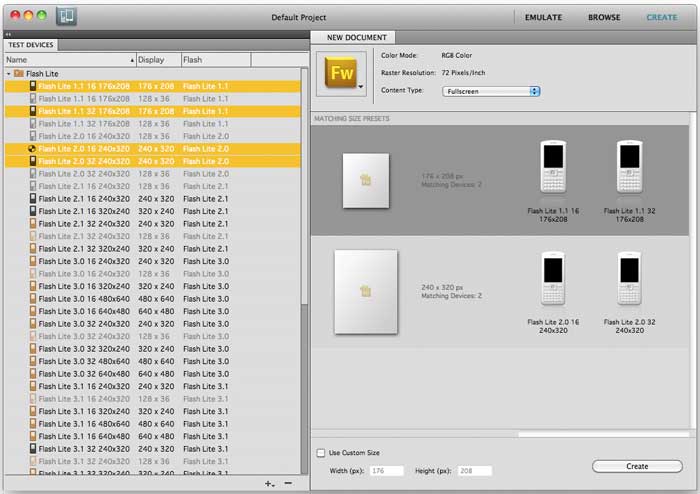Collapse the left panel using double-arrow icon
The height and width of the screenshot is (494, 700).
click(8, 33)
